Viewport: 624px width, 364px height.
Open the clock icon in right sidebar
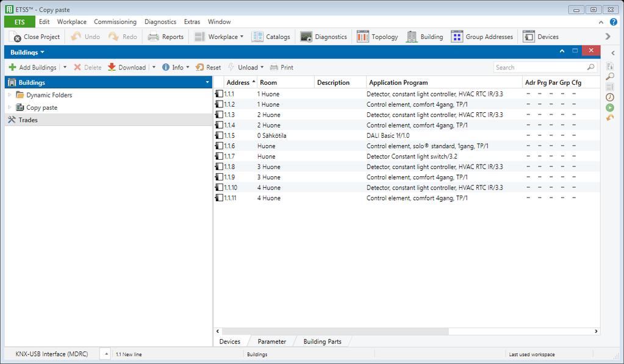pyautogui.click(x=610, y=97)
